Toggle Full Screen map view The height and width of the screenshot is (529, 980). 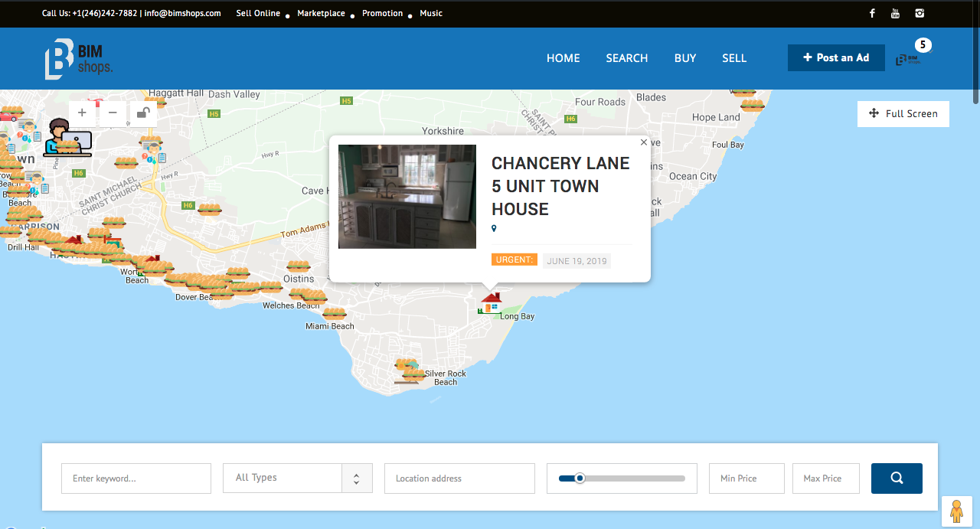tap(903, 114)
